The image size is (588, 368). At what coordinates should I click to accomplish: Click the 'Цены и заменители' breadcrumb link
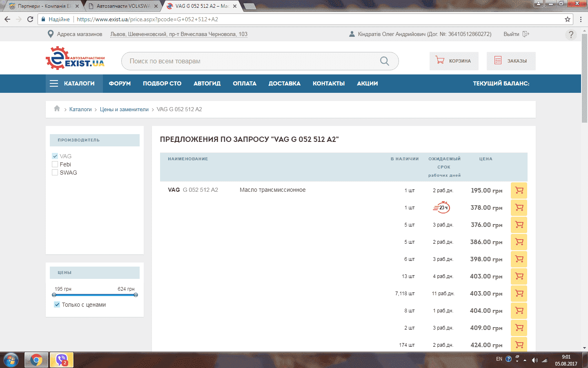(124, 109)
